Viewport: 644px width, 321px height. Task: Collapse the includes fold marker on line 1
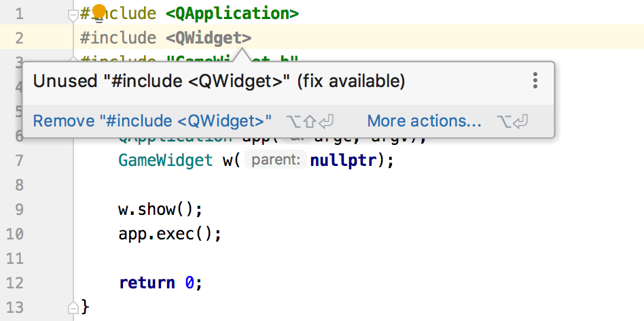73,15
